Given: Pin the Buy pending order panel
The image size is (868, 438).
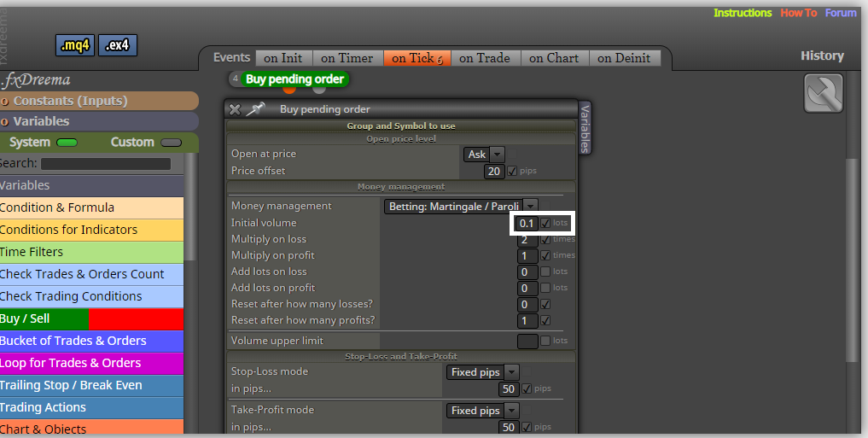Looking at the screenshot, I should [255, 109].
